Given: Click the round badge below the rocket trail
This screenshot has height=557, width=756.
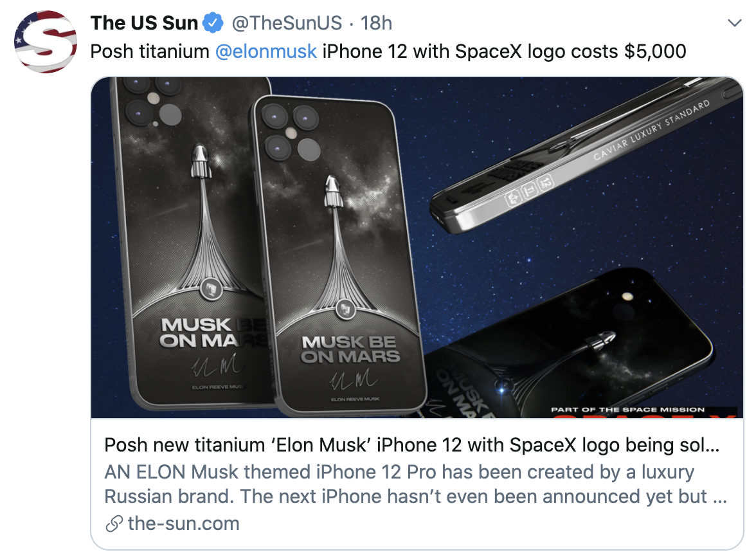Looking at the screenshot, I should pos(346,310).
